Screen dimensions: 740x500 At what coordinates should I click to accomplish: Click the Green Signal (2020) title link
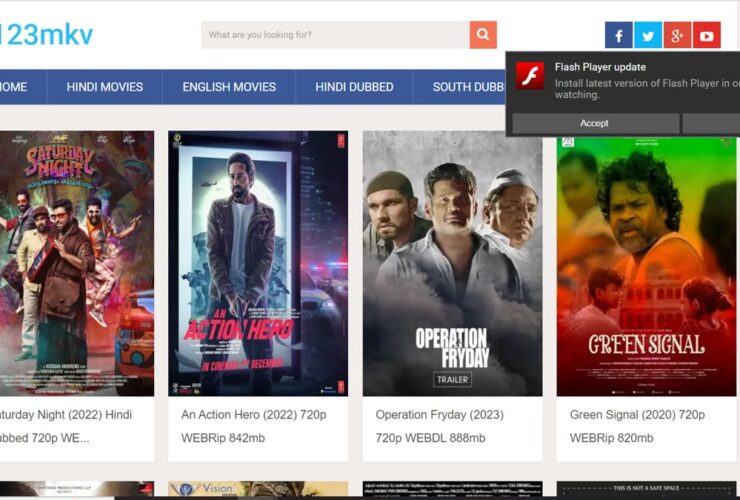(x=637, y=414)
